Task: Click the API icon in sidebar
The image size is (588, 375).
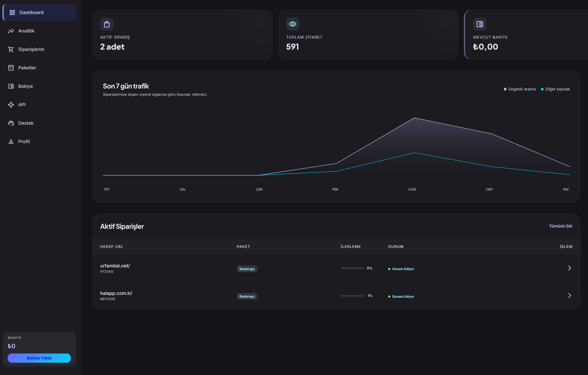Action: point(11,105)
